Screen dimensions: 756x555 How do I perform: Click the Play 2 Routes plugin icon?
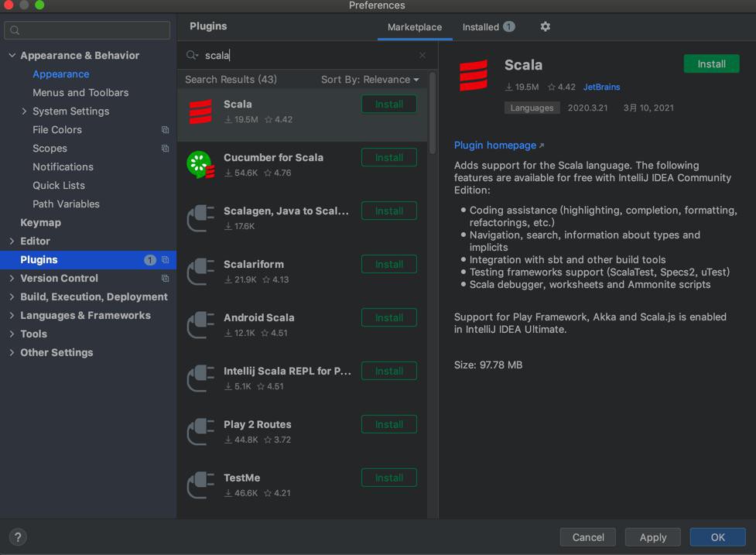pos(200,432)
